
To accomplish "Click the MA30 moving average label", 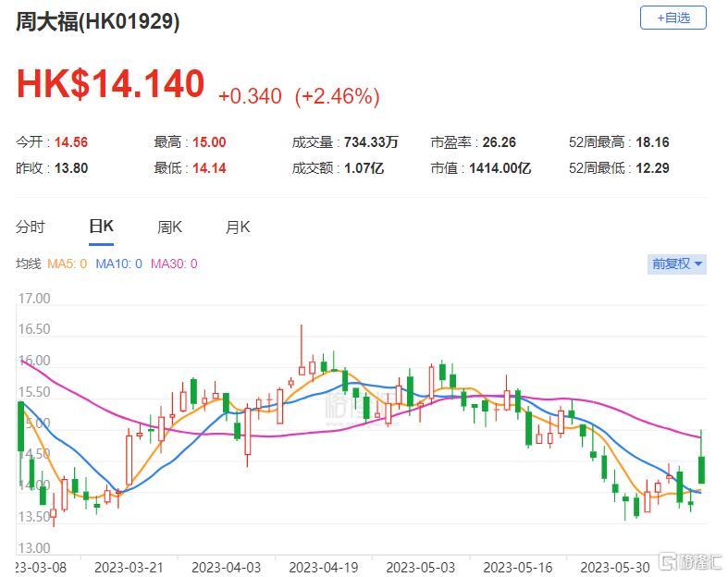I will (174, 264).
